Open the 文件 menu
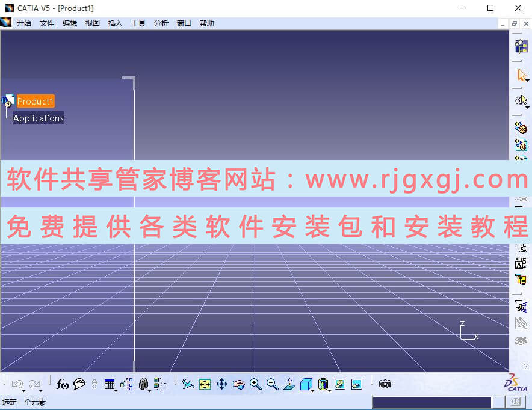This screenshot has height=410, width=532. tap(47, 23)
